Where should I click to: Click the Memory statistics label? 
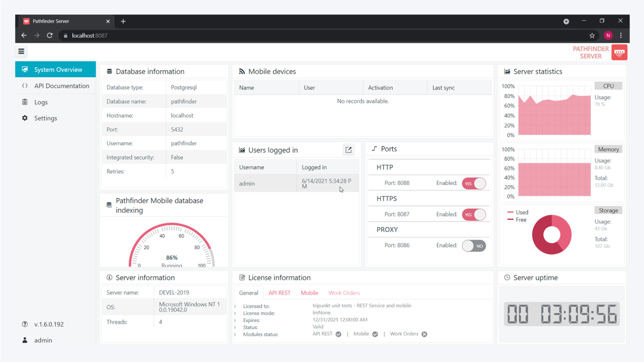click(608, 149)
